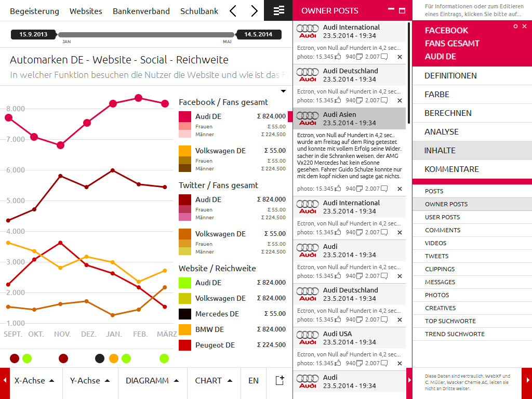Switch to the Schulbank tab
Viewport: 532px width, 399px height.
click(199, 11)
